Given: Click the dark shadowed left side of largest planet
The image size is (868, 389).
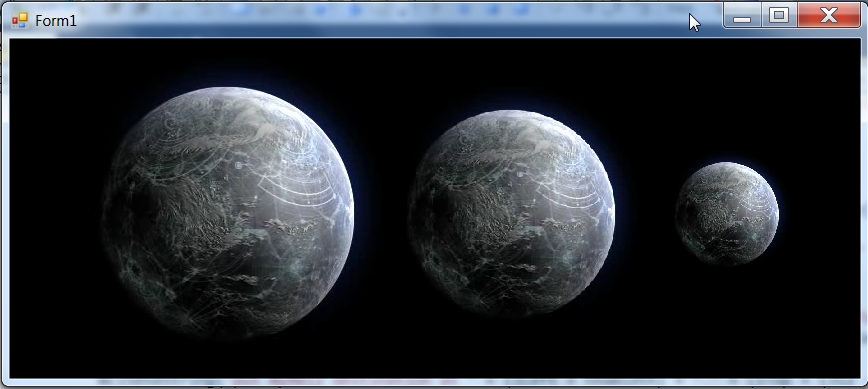Looking at the screenshot, I should tap(138, 221).
